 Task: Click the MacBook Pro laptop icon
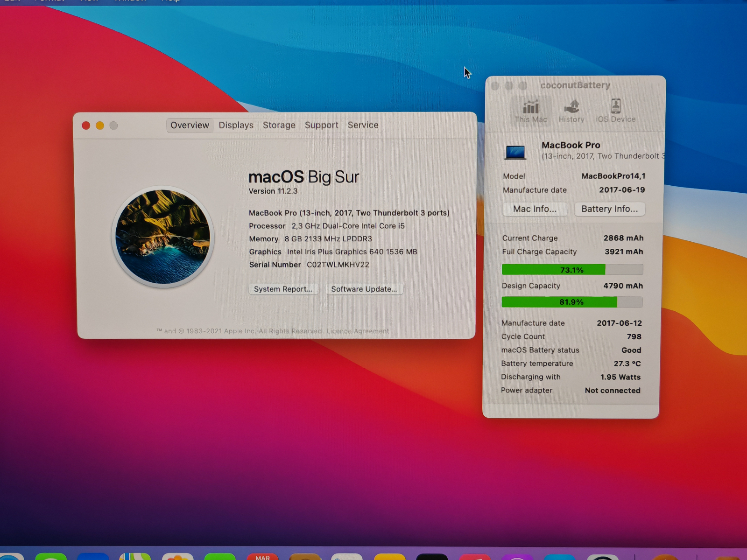tap(515, 152)
